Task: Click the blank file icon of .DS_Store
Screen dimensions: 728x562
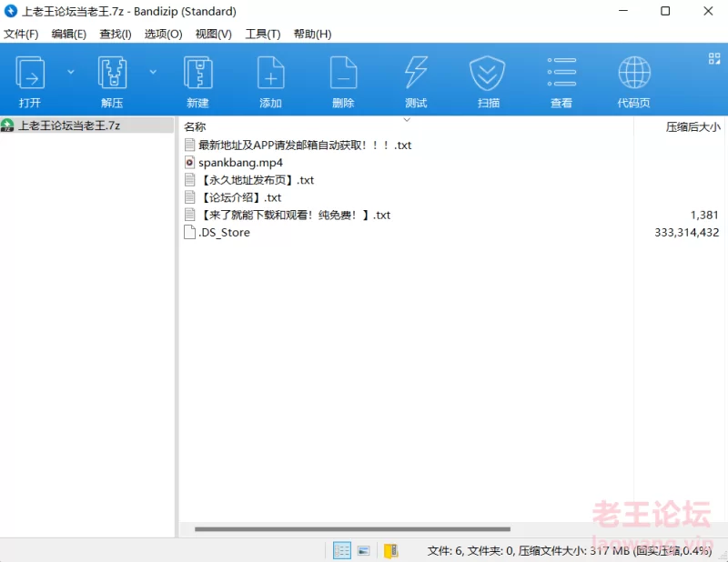Action: point(189,232)
